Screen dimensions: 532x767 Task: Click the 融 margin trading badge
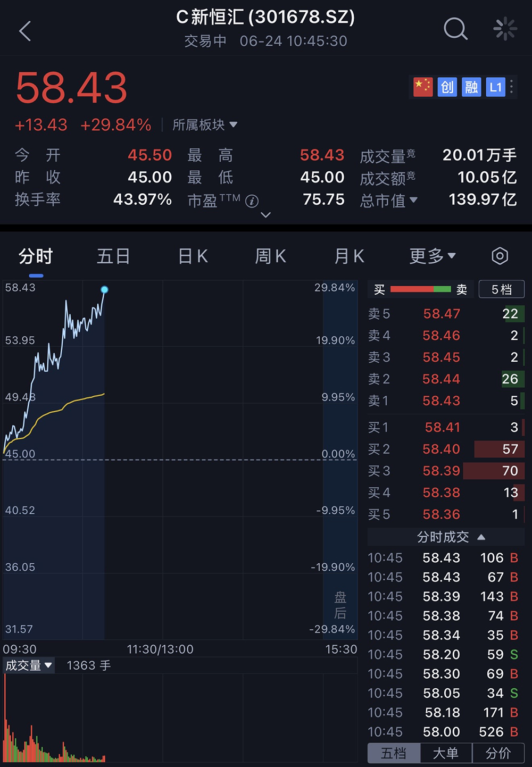point(471,87)
